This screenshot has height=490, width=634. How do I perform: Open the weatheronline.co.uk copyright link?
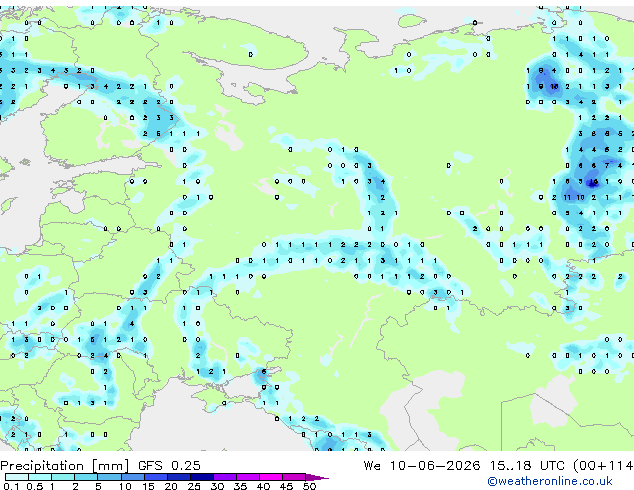tap(550, 481)
